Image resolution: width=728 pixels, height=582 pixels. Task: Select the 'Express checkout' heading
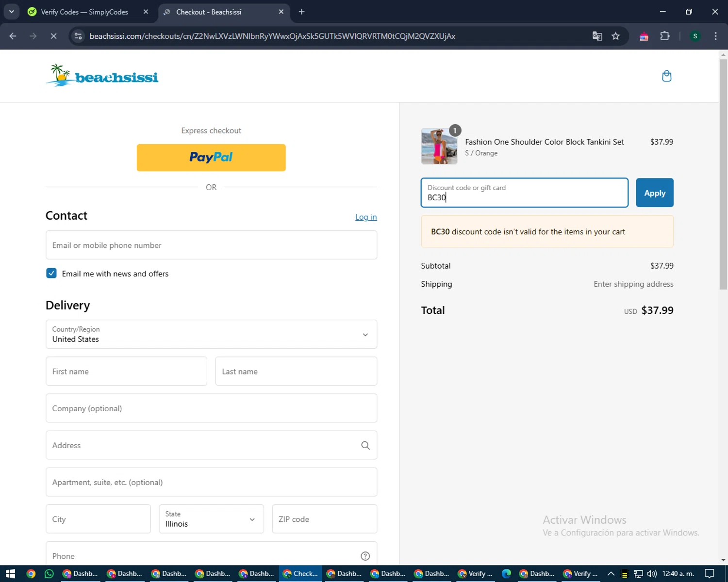(211, 130)
